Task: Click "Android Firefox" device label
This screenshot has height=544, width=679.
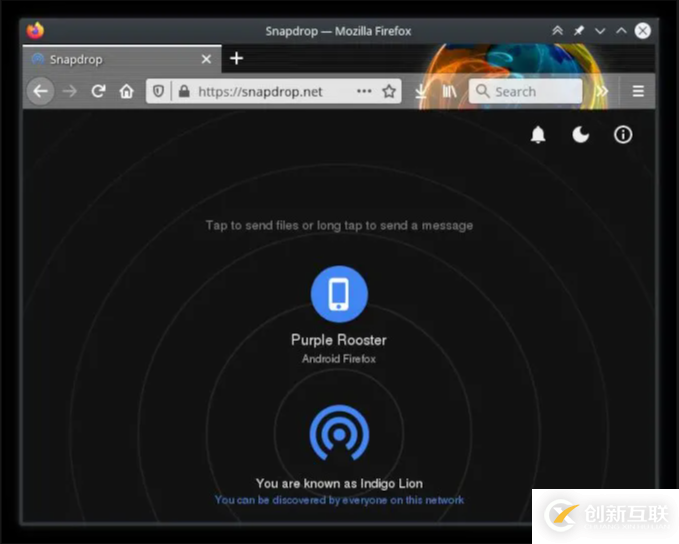Action: (339, 359)
